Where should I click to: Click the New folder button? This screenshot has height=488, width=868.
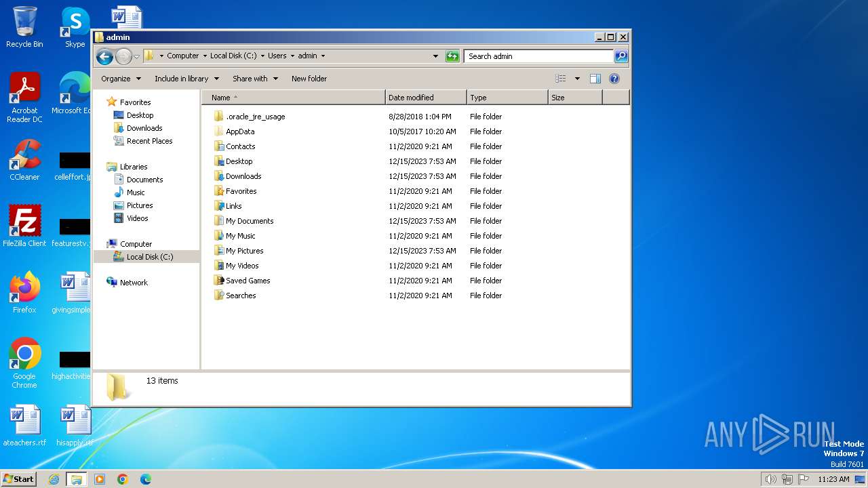click(x=309, y=79)
